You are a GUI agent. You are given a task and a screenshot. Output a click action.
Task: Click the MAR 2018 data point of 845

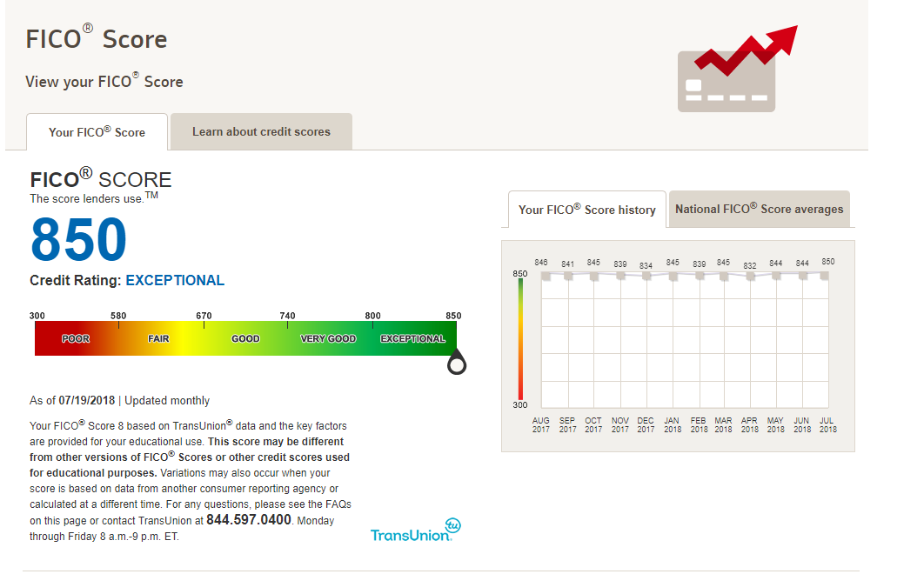point(724,277)
